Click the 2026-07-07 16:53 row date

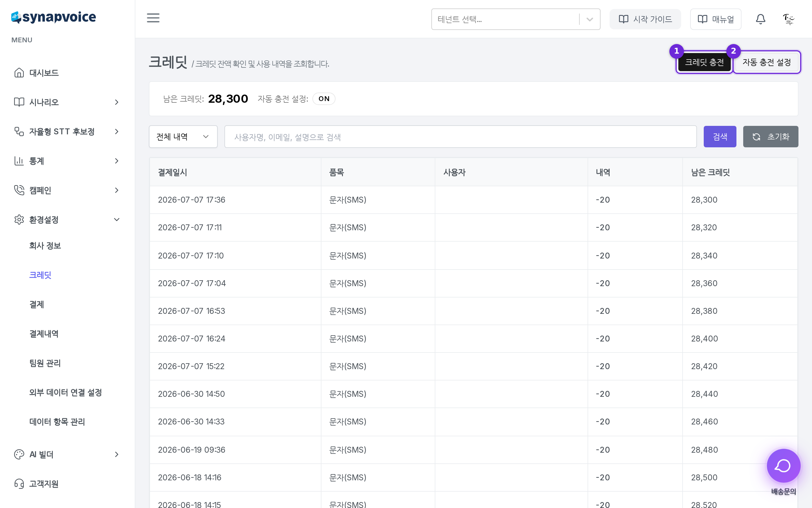click(192, 311)
